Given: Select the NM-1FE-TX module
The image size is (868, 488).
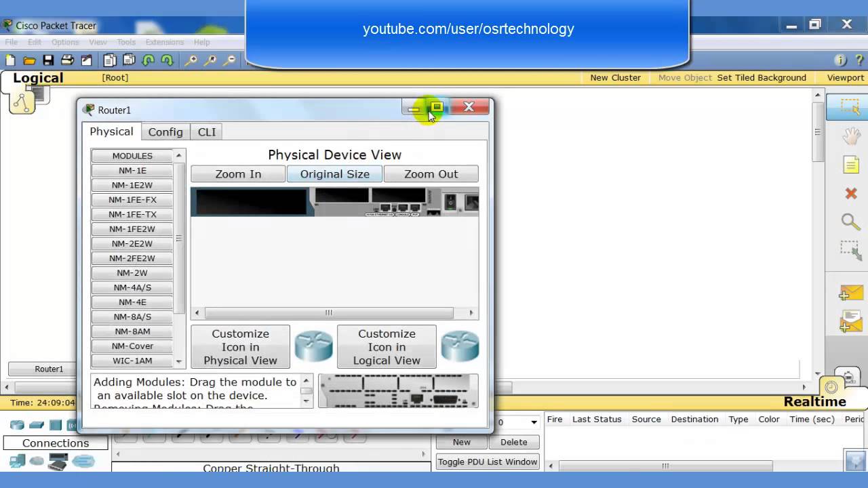Looking at the screenshot, I should [x=132, y=214].
